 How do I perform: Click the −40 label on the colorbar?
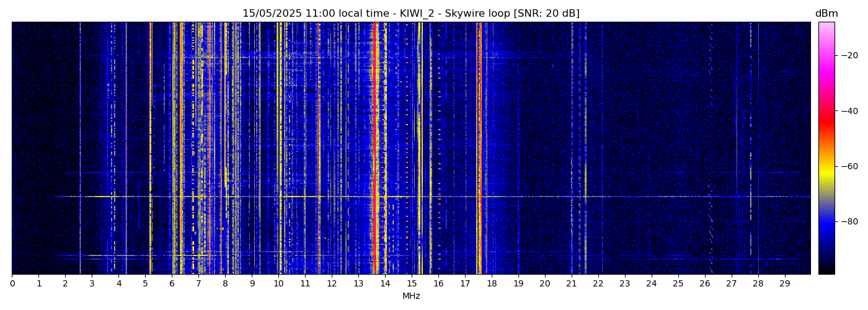[848, 111]
